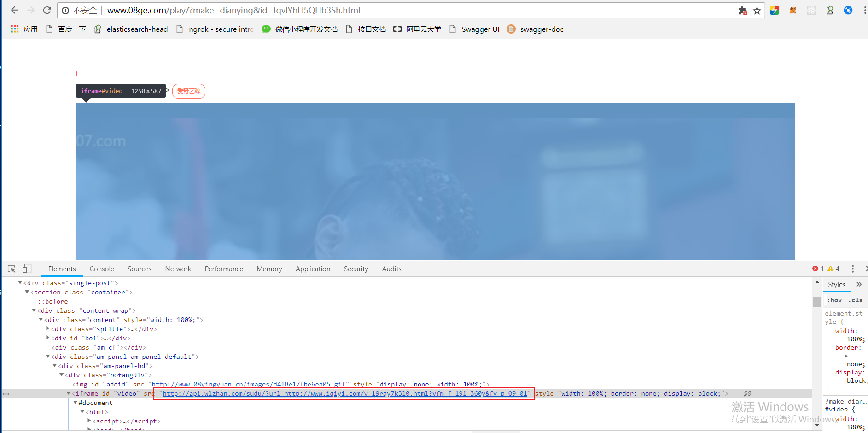Collapse the html node in iframe
868x433 pixels.
[x=82, y=412]
